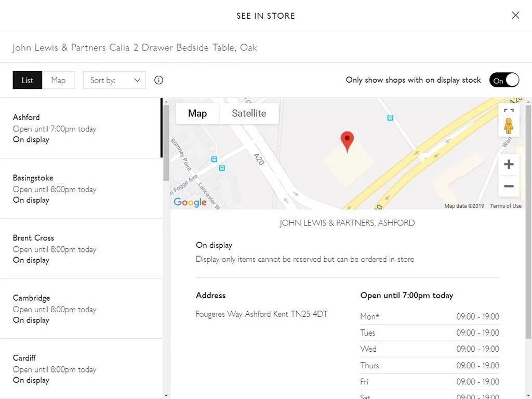Close the See In Store dialog
532x399 pixels.
pos(515,15)
